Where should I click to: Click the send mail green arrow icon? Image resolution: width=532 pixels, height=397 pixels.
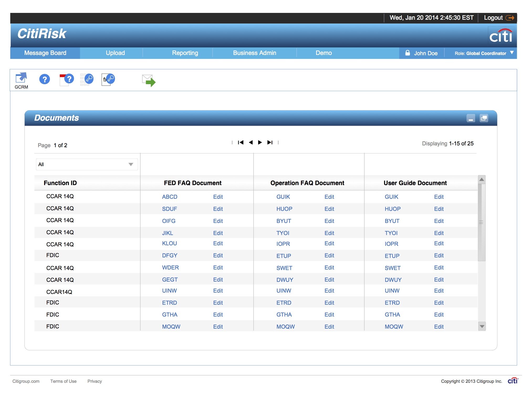click(149, 81)
